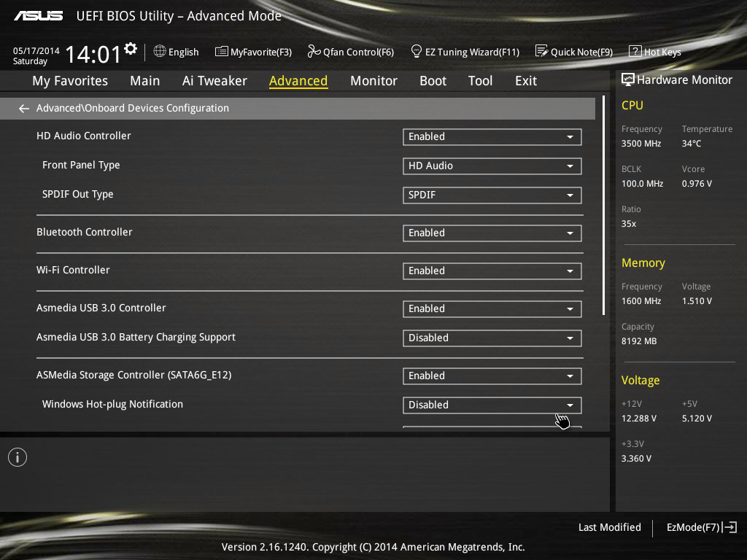747x560 pixels.
Task: Open HD Audio Controller dropdown
Action: [492, 136]
